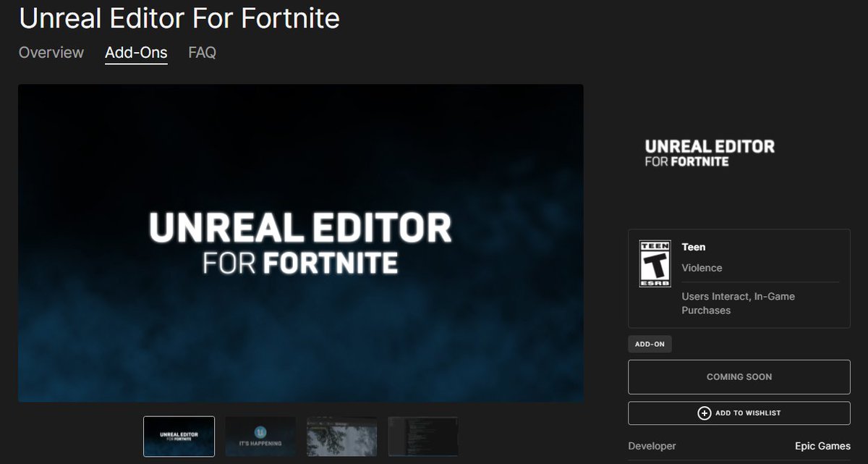Click the Violence content descriptor
Screen dimensions: 868x464
tap(702, 268)
